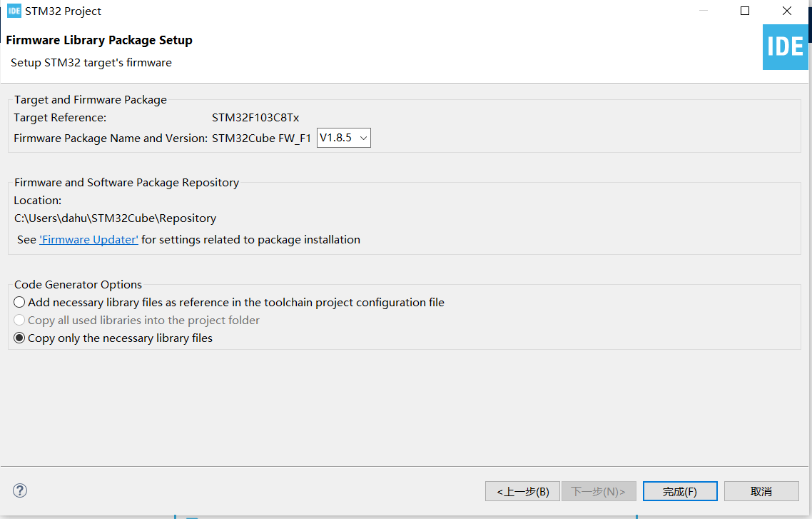This screenshot has height=519, width=812.
Task: Click the 下一步(N)> next button
Action: [x=599, y=492]
